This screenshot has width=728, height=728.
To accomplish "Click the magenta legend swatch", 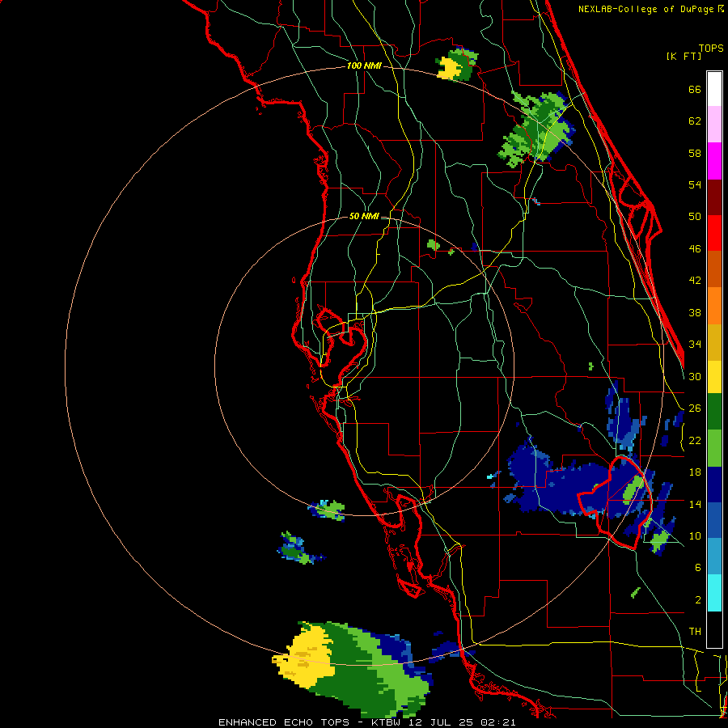I will [714, 161].
